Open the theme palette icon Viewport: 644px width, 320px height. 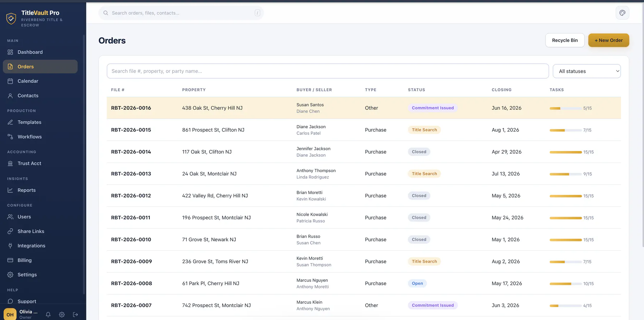coord(622,13)
